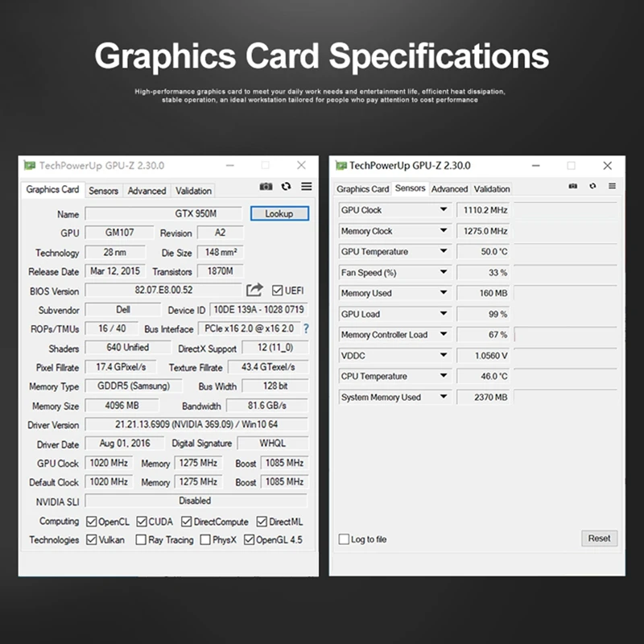Image resolution: width=644 pixels, height=644 pixels.
Task: Click the screenshot camera icon in left GPU-Z window
Action: pos(266,187)
